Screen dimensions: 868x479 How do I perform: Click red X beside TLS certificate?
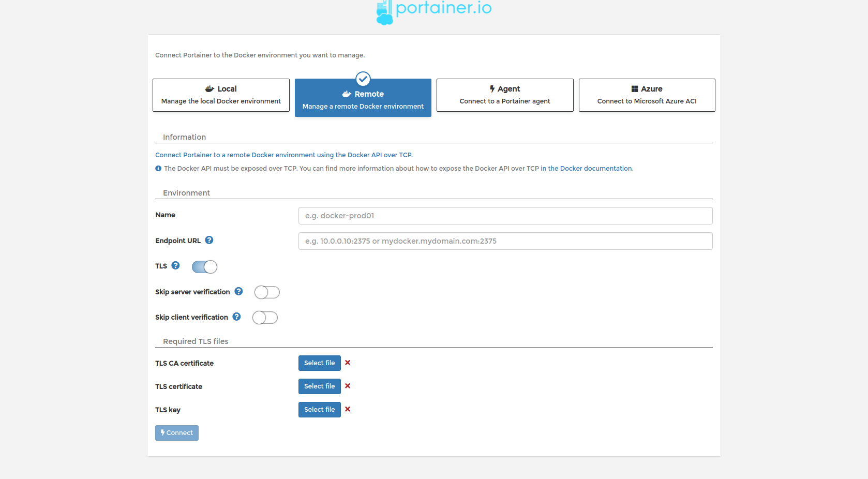click(348, 386)
